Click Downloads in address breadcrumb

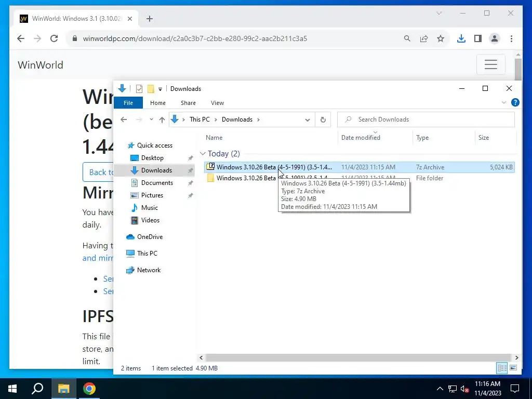tap(237, 119)
